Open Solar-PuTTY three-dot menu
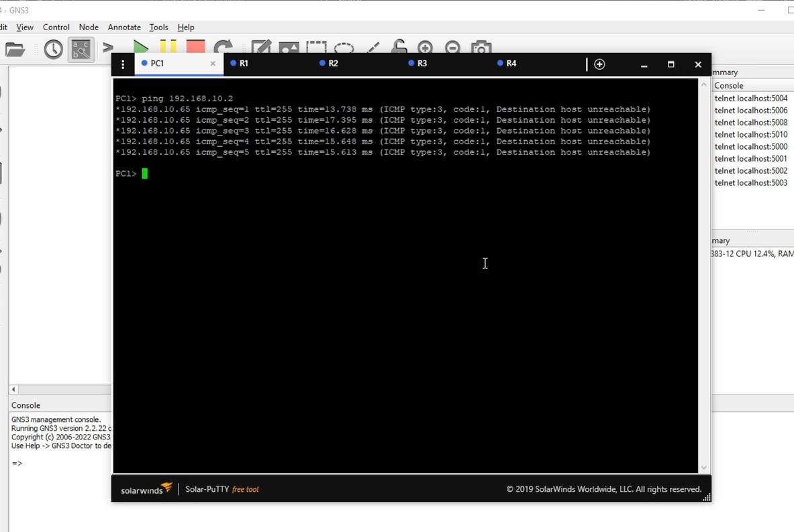The width and height of the screenshot is (794, 532). point(123,64)
